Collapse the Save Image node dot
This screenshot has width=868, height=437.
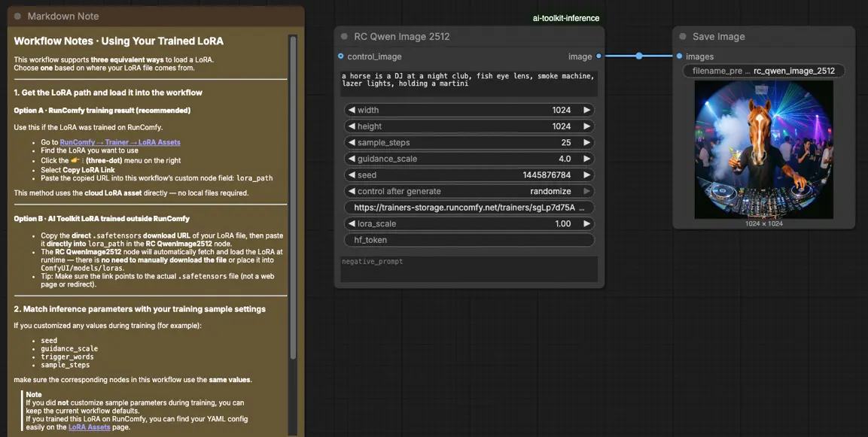(x=683, y=37)
